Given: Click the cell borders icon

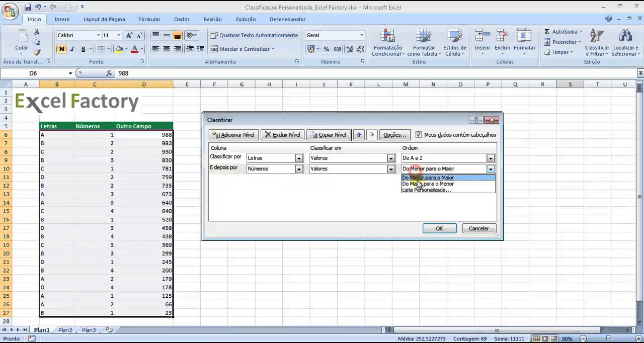Looking at the screenshot, I should [101, 49].
